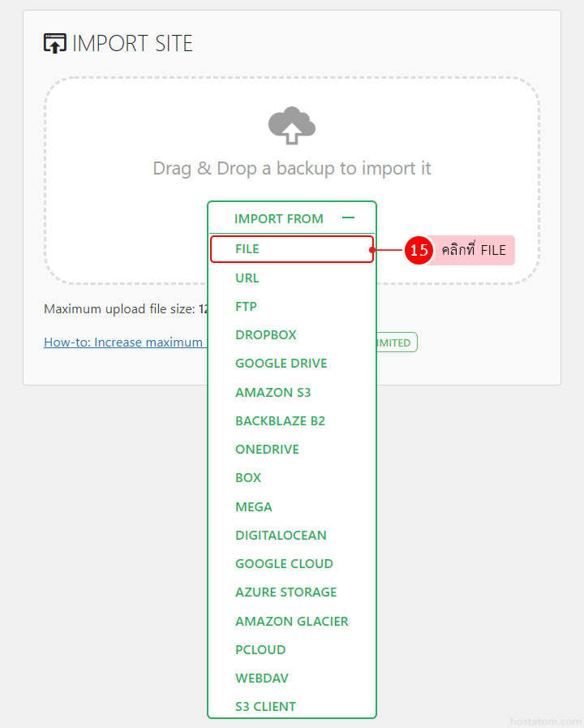Select the BOX import option

pyautogui.click(x=248, y=478)
